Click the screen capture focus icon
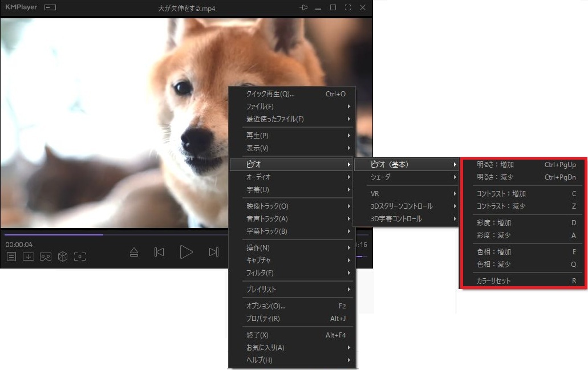This screenshot has height=370, width=588. point(80,257)
